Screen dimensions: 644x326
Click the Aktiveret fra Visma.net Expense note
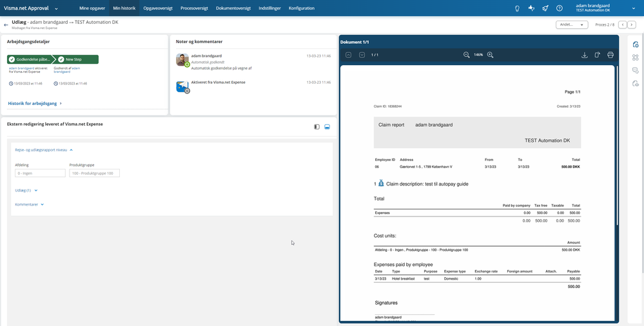[218, 82]
